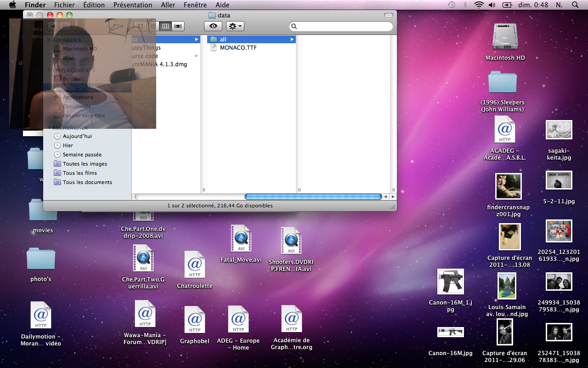Click the Time Machine menu bar icon

click(x=452, y=5)
